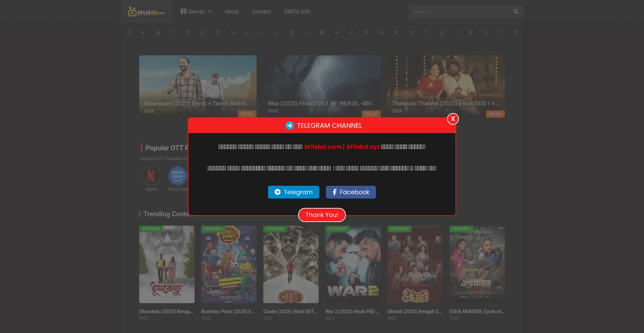The image size is (644, 333).
Task: Open War 2 (2025) poster
Action: pyautogui.click(x=353, y=264)
